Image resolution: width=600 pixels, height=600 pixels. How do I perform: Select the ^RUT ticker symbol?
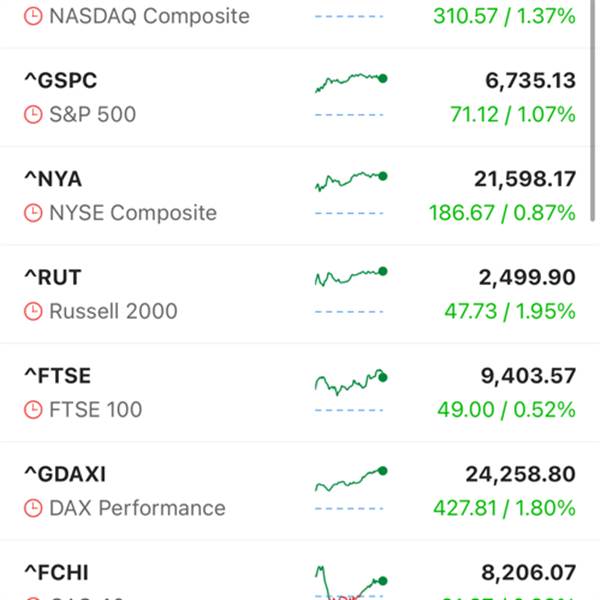pos(53,277)
